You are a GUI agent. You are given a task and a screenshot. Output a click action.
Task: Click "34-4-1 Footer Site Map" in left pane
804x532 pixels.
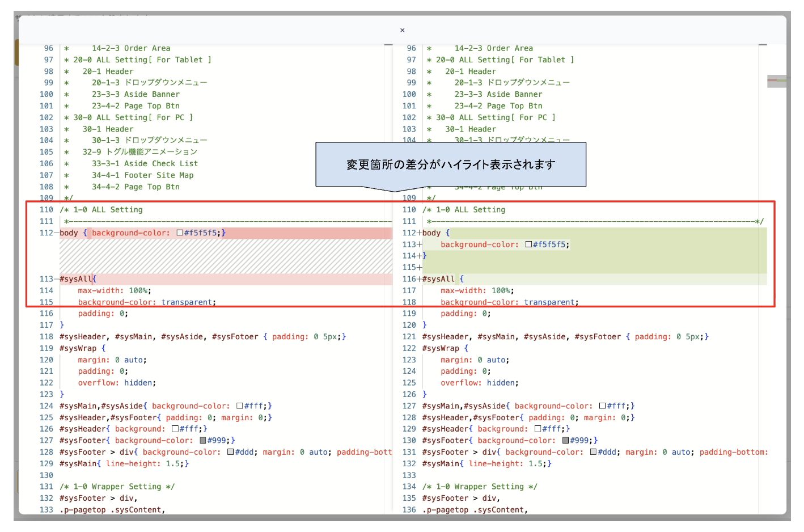coord(142,175)
